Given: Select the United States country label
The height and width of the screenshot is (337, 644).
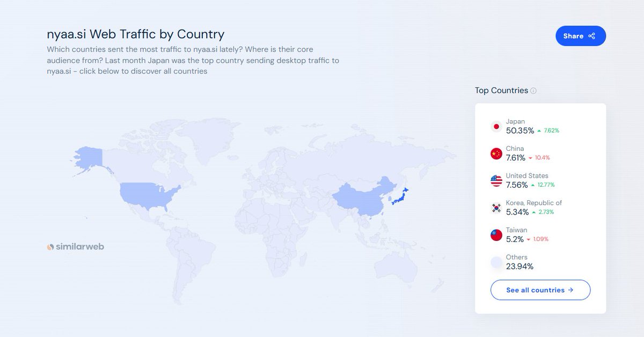Looking at the screenshot, I should click(527, 175).
